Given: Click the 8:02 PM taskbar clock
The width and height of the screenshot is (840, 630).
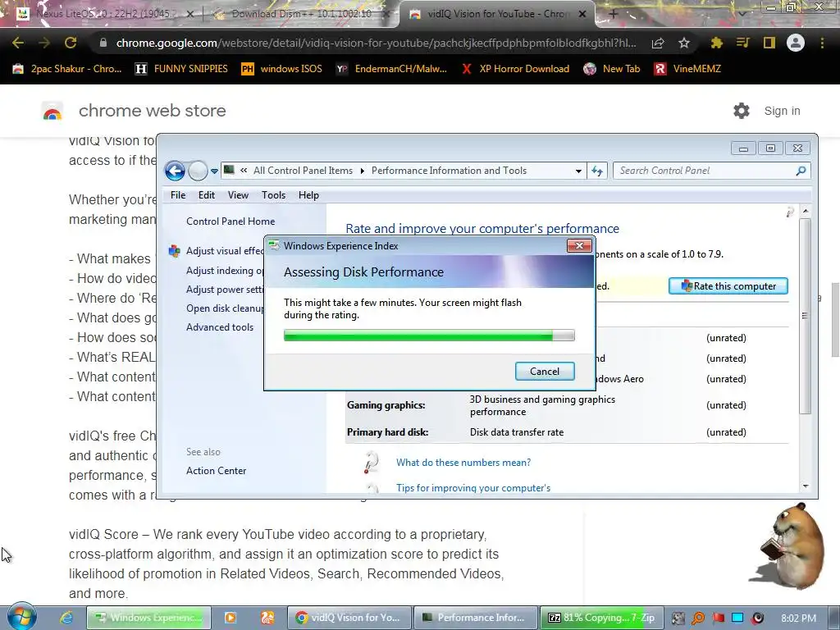Looking at the screenshot, I should pos(798,619).
